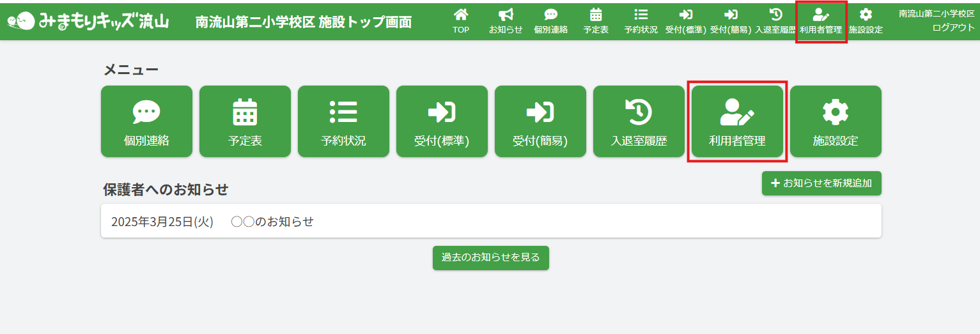Select 個別連絡 in the top navigation bar
Viewport: 980px width, 334px height.
click(550, 21)
